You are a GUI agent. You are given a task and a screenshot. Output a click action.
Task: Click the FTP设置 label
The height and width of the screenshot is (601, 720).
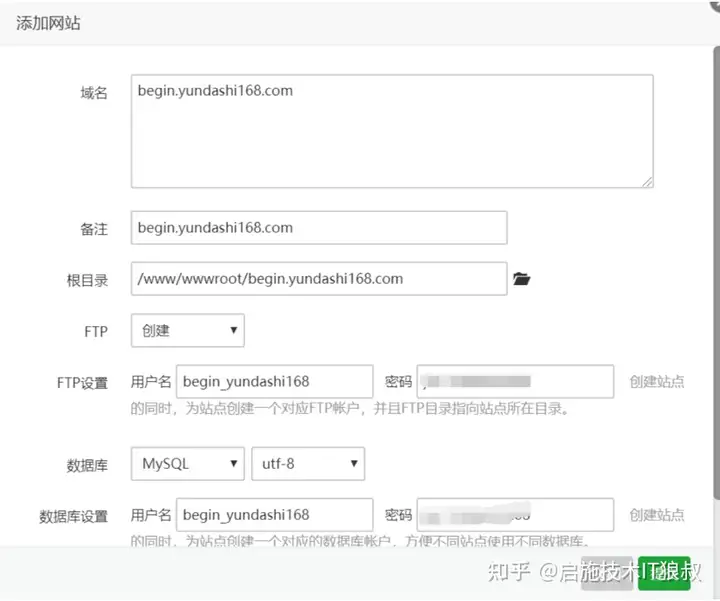tap(83, 382)
